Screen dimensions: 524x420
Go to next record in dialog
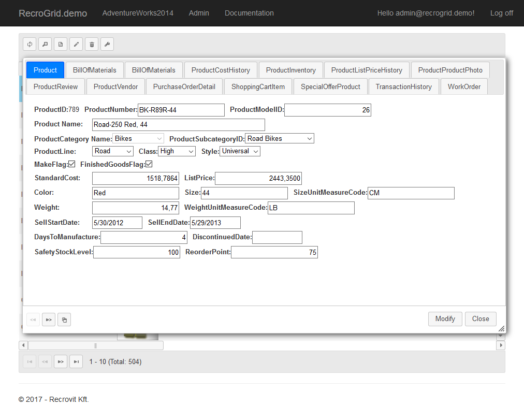(x=49, y=320)
